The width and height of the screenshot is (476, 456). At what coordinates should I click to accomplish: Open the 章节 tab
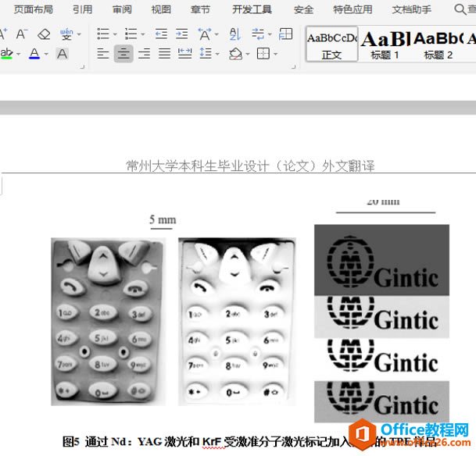(200, 9)
